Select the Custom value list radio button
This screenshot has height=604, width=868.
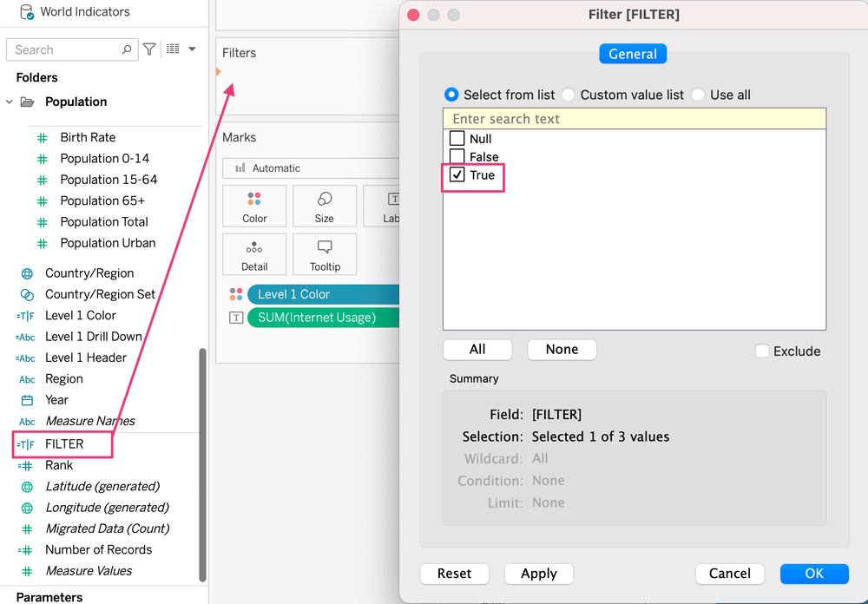coord(570,95)
